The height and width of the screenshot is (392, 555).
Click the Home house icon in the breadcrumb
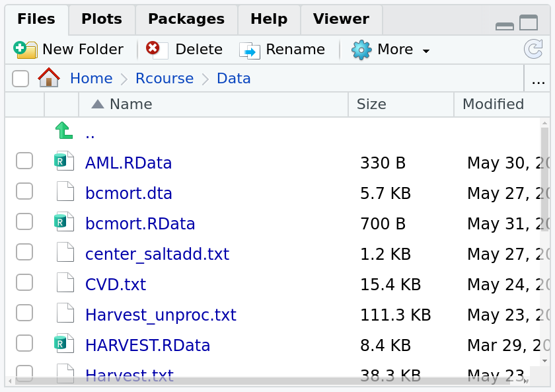coord(50,78)
